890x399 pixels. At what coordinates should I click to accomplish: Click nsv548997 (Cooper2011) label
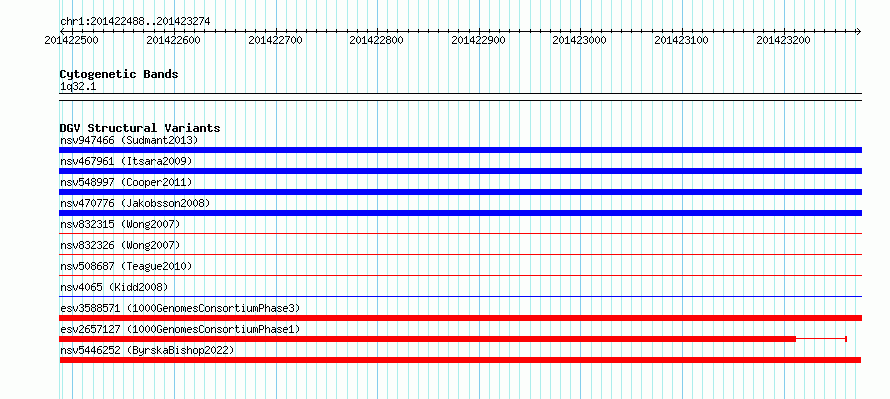point(126,182)
